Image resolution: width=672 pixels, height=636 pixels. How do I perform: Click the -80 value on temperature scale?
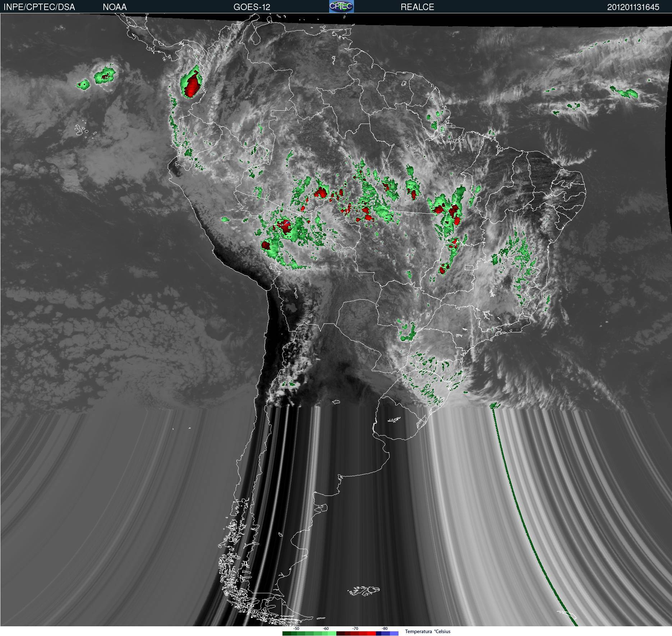(385, 628)
